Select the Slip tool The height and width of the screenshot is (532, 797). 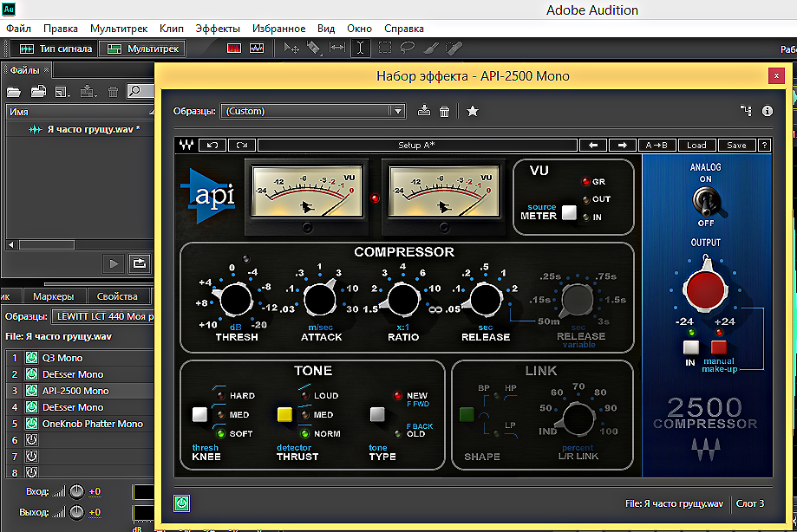pyautogui.click(x=337, y=48)
